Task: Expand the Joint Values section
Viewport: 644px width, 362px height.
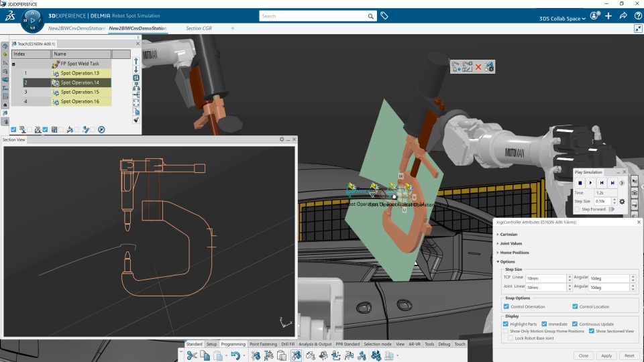Action: point(498,243)
